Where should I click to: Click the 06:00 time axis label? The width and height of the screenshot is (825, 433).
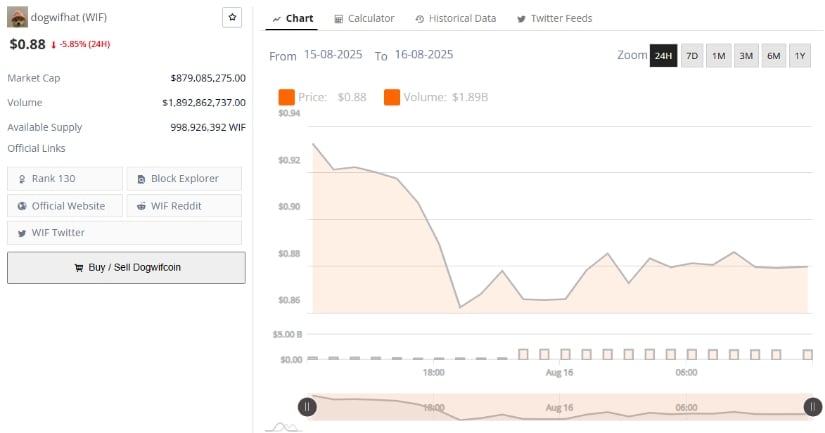(x=686, y=372)
